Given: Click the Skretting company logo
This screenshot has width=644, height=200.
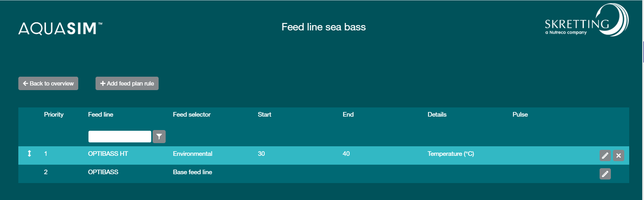Looking at the screenshot, I should click(586, 20).
